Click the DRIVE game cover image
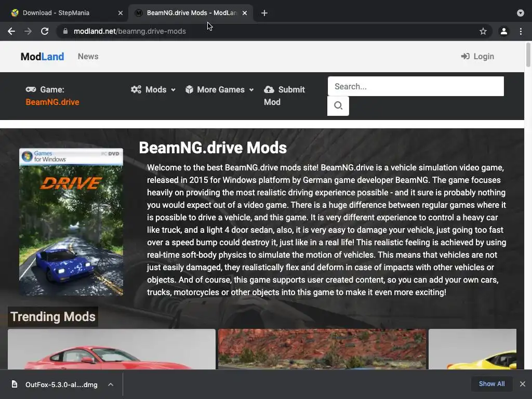Image resolution: width=532 pixels, height=399 pixels. (71, 222)
